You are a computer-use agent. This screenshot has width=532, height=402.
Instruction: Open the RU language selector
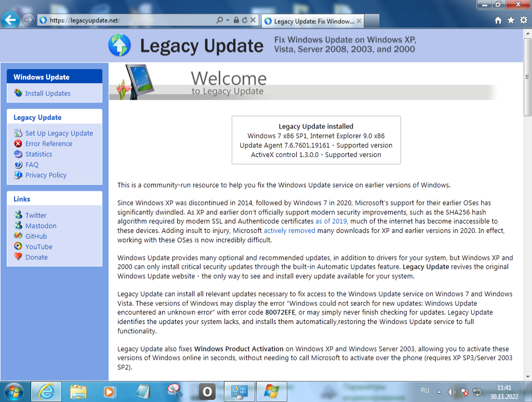(x=424, y=391)
